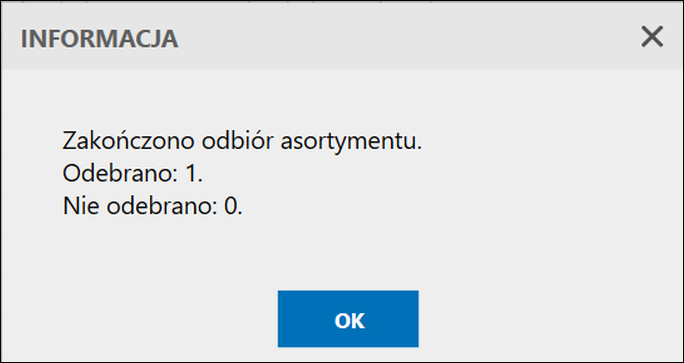The image size is (684, 363).
Task: Confirm the completed pickup message with OK
Action: [348, 319]
